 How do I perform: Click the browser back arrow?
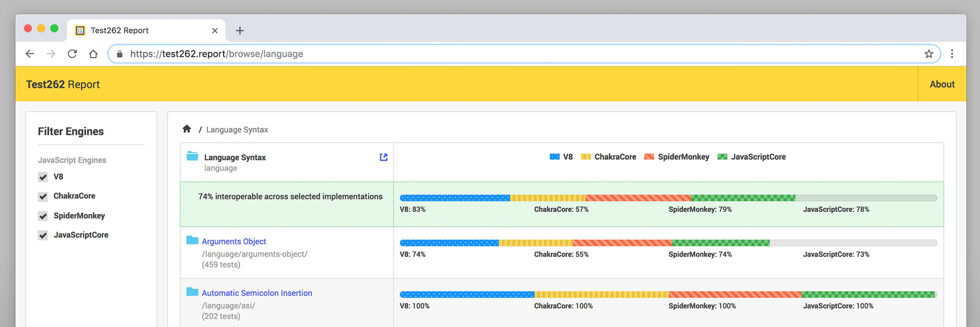pyautogui.click(x=30, y=54)
